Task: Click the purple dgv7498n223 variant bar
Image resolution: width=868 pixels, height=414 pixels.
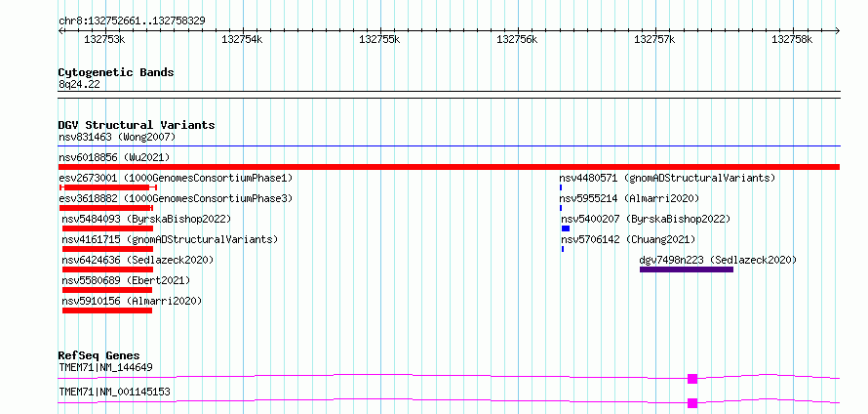Action: [x=687, y=269]
